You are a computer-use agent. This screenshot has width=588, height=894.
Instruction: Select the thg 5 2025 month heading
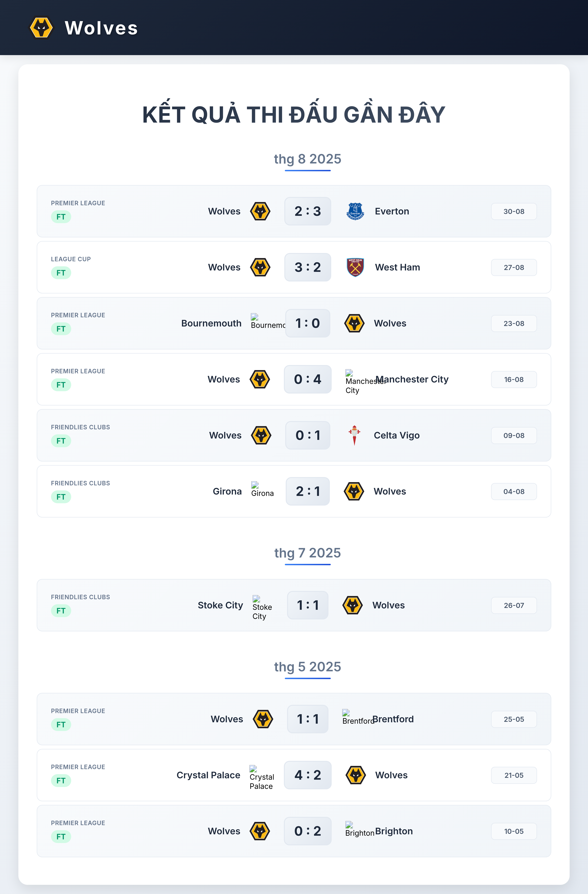point(307,667)
